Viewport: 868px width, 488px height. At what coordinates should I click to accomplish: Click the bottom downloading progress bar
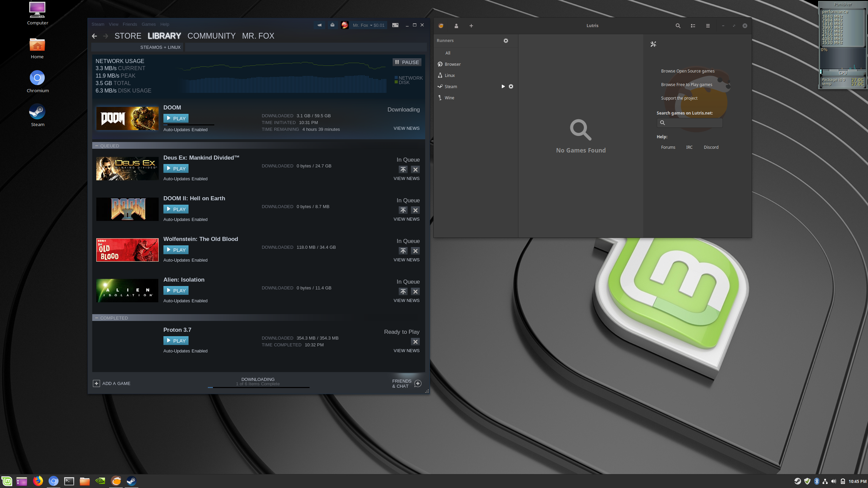coord(258,387)
